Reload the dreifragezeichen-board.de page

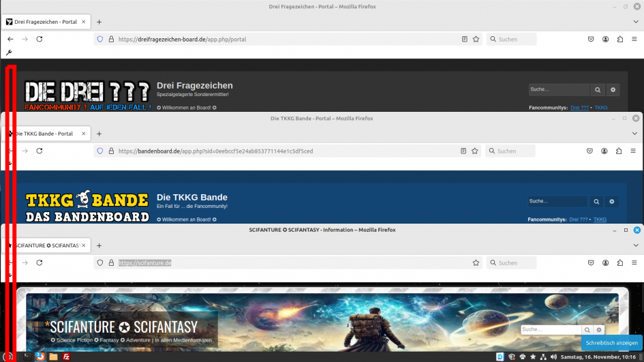(x=40, y=39)
